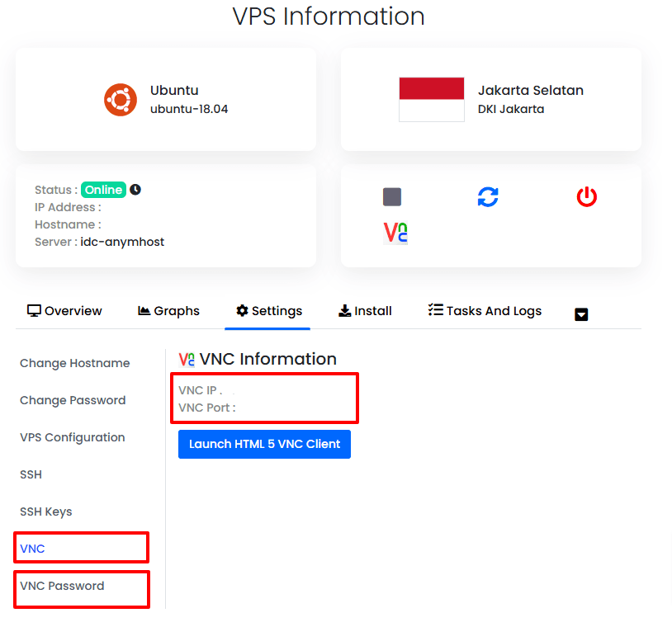Click the red power off icon

click(x=586, y=197)
